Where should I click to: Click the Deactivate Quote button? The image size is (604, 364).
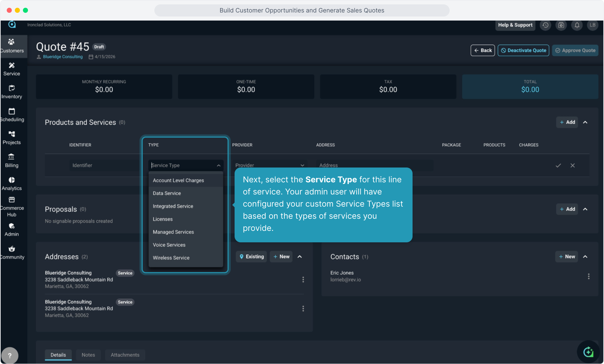tap(523, 51)
